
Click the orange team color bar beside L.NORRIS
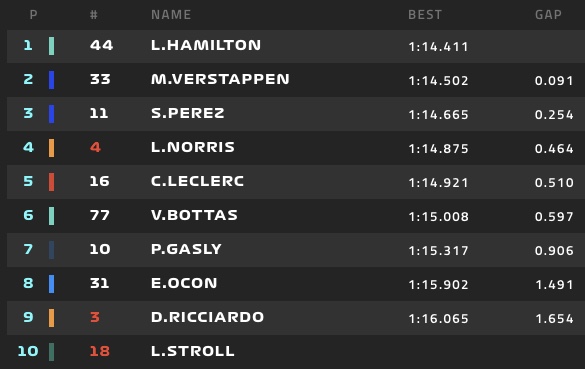pos(51,148)
